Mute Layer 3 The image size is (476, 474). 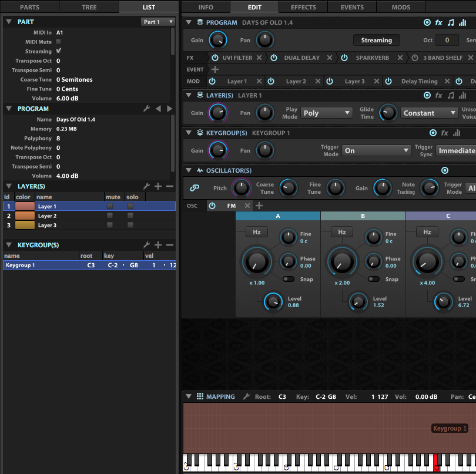click(x=110, y=225)
